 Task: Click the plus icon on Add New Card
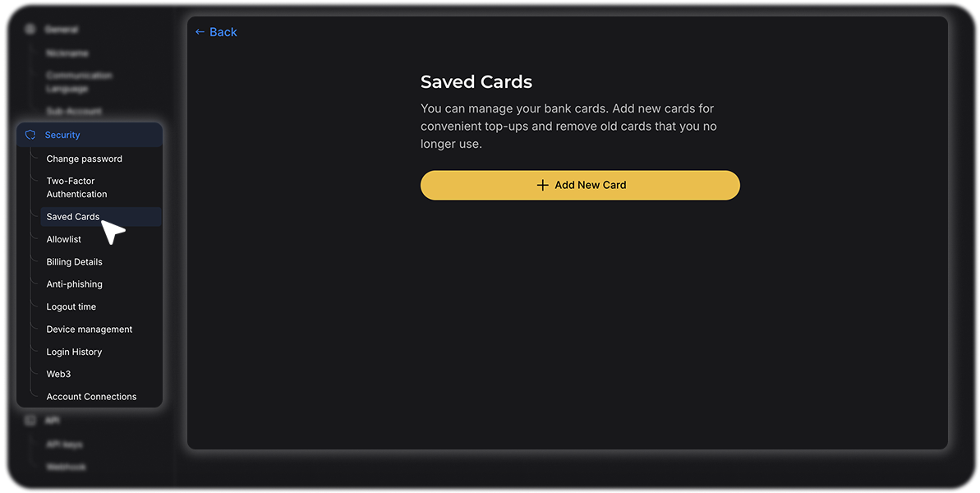click(x=542, y=185)
